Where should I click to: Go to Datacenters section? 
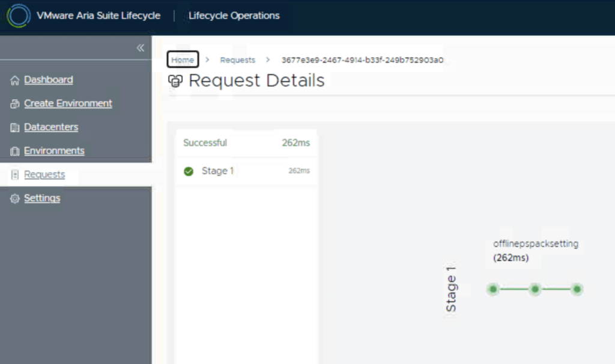51,127
